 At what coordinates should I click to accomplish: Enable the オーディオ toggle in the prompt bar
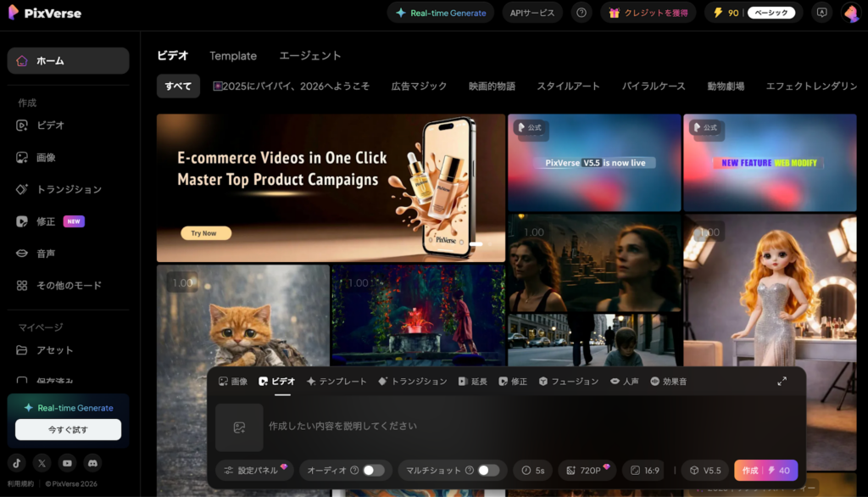point(371,469)
